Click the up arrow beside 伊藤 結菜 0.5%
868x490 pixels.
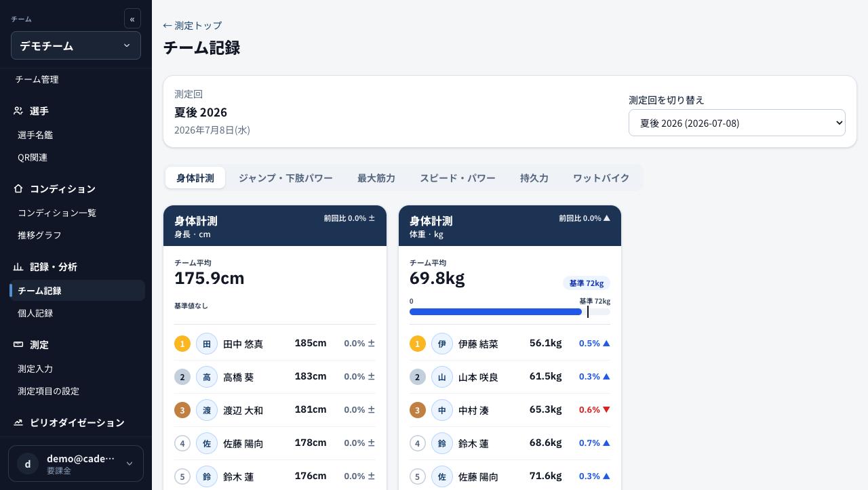[606, 343]
